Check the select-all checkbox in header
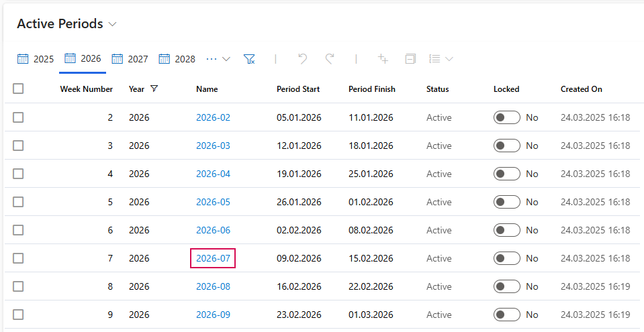The width and height of the screenshot is (644, 332). (x=18, y=89)
